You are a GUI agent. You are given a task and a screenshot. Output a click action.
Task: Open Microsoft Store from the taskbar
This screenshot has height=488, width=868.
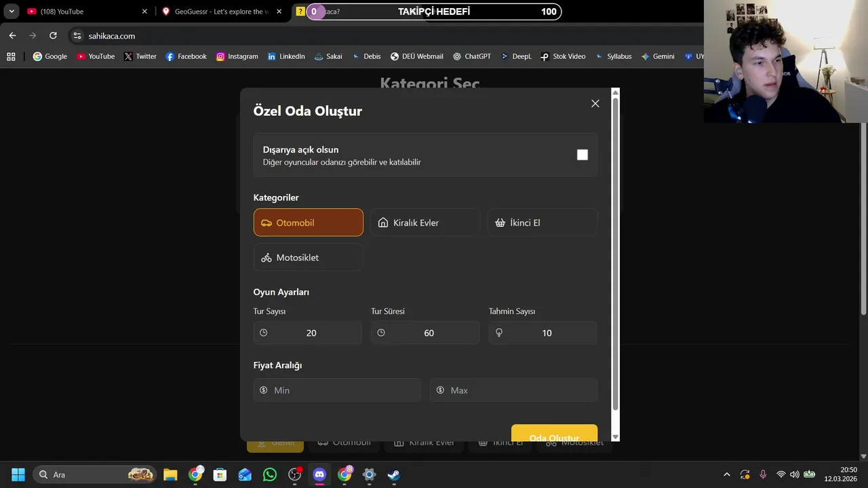tap(220, 474)
